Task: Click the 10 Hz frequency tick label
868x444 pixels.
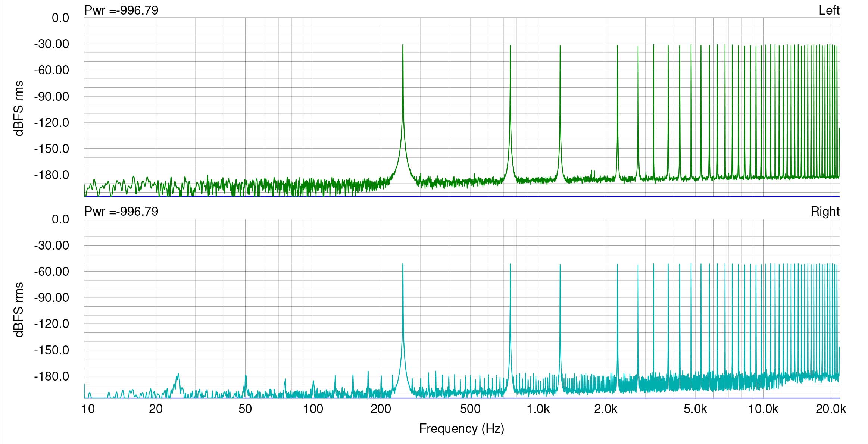Action: pyautogui.click(x=88, y=409)
